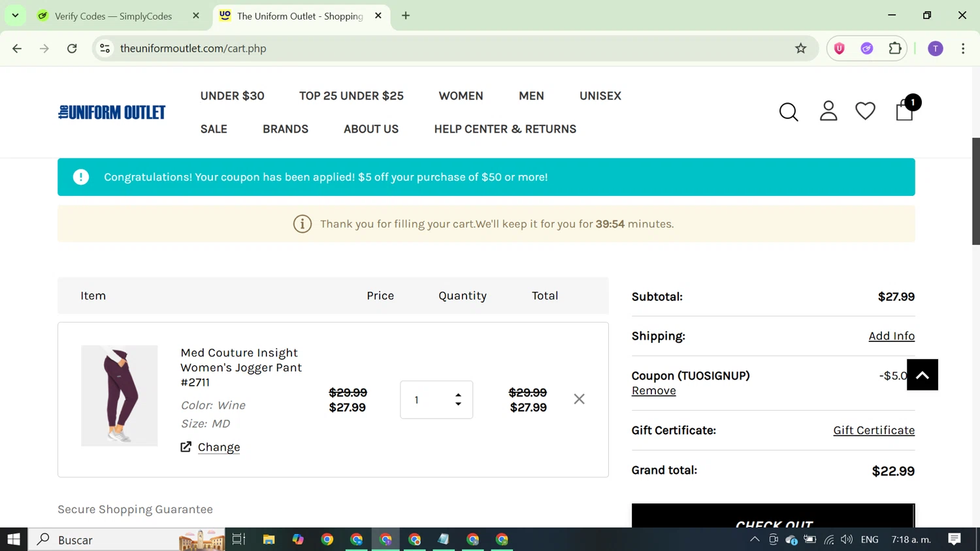Click Change link for the item

coord(219,447)
